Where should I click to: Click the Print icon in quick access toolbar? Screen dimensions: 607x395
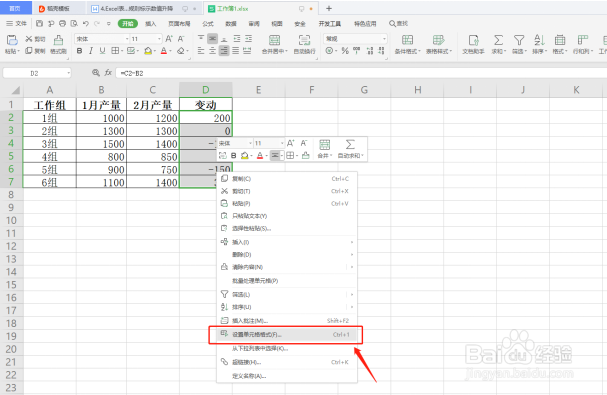coord(62,24)
